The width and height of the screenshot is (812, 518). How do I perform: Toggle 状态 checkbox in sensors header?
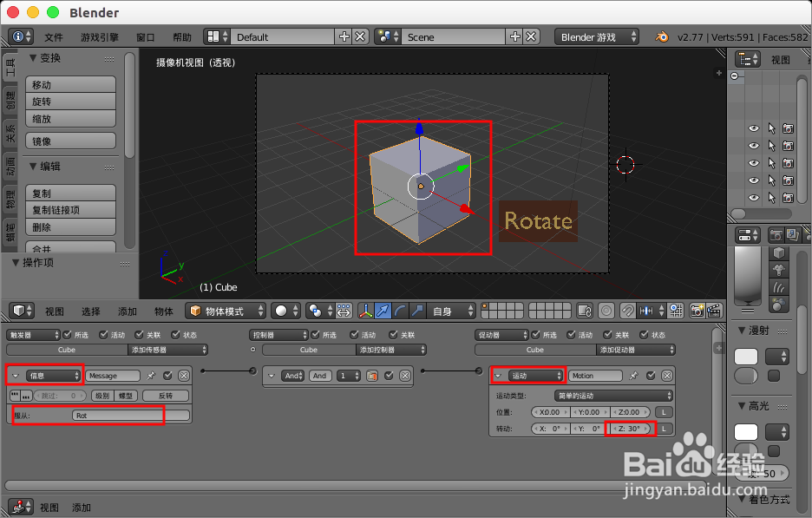(175, 335)
